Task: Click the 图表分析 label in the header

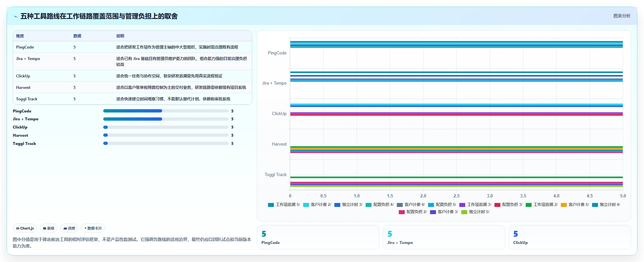Action: pos(622,16)
